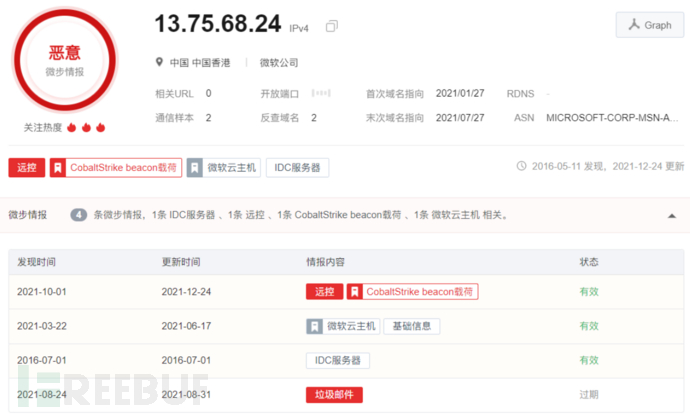
Task: Click the ASN value MICROSOFT-CORP-MSN-A...
Action: (612, 118)
